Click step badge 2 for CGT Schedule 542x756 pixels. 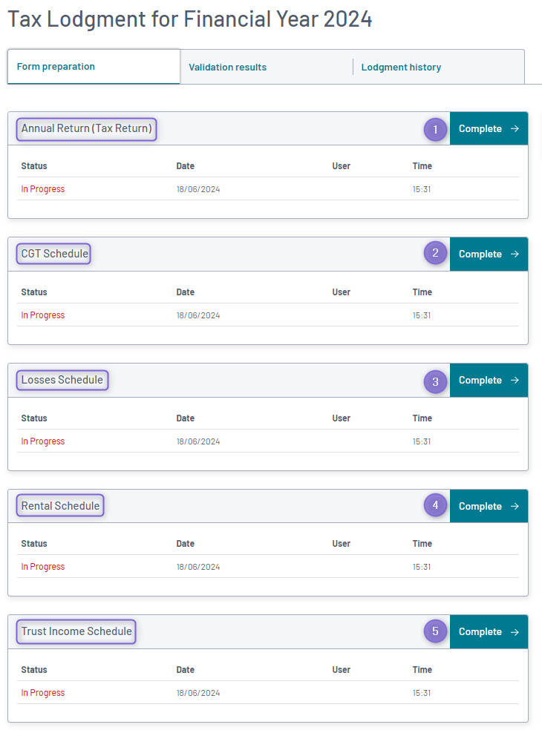click(x=435, y=254)
